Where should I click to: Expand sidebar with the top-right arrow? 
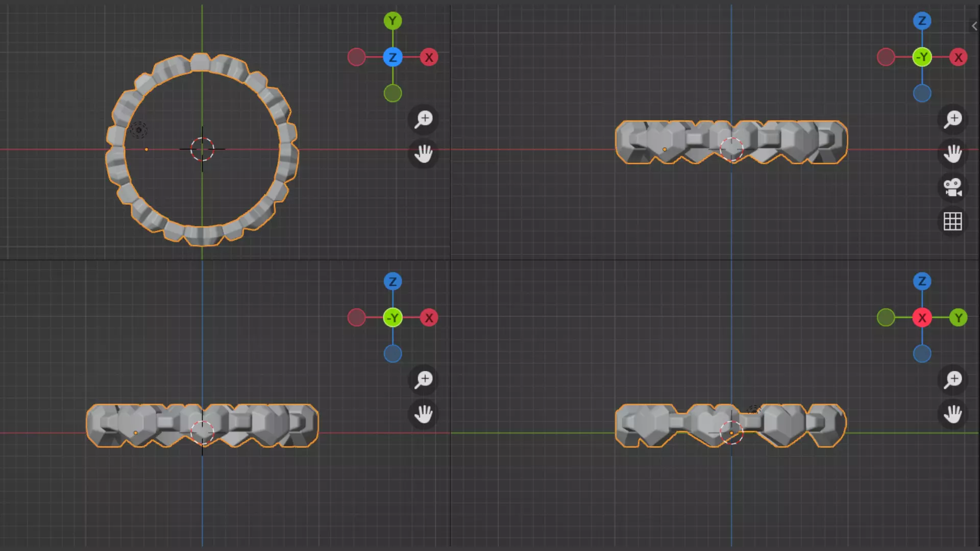(x=974, y=26)
